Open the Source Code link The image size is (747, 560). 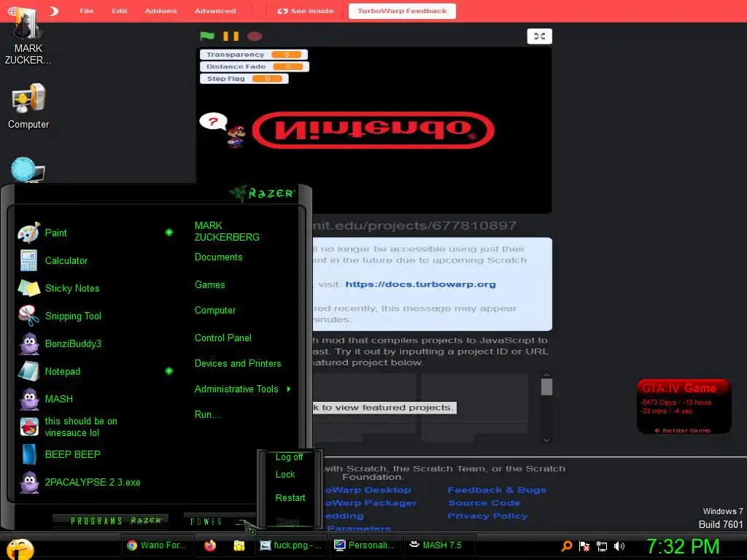[x=484, y=503]
